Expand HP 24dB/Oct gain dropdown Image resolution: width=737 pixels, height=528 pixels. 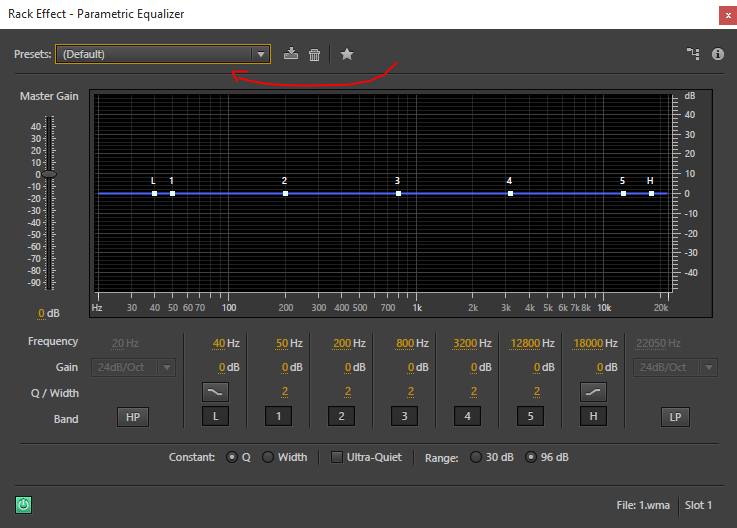click(x=133, y=367)
